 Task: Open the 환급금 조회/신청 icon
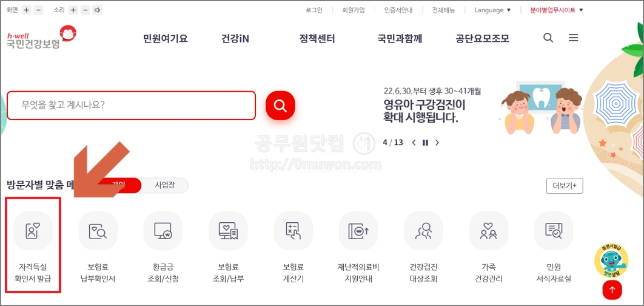tap(163, 231)
